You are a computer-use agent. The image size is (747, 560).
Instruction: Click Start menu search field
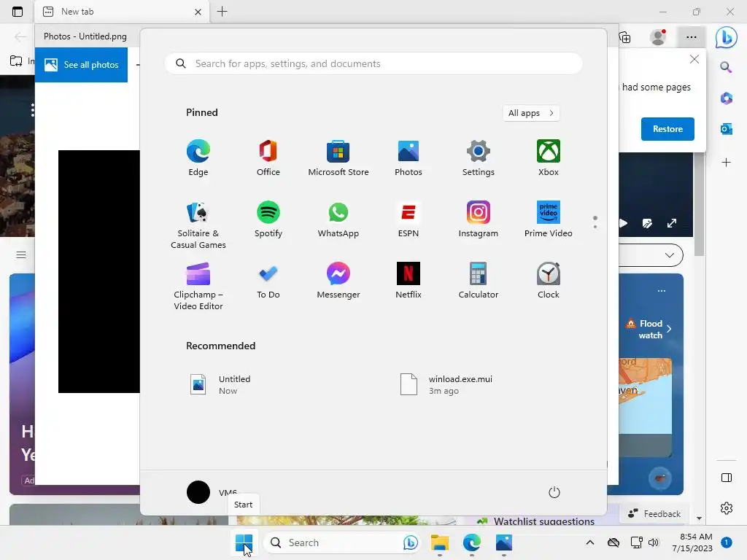pyautogui.click(x=373, y=64)
